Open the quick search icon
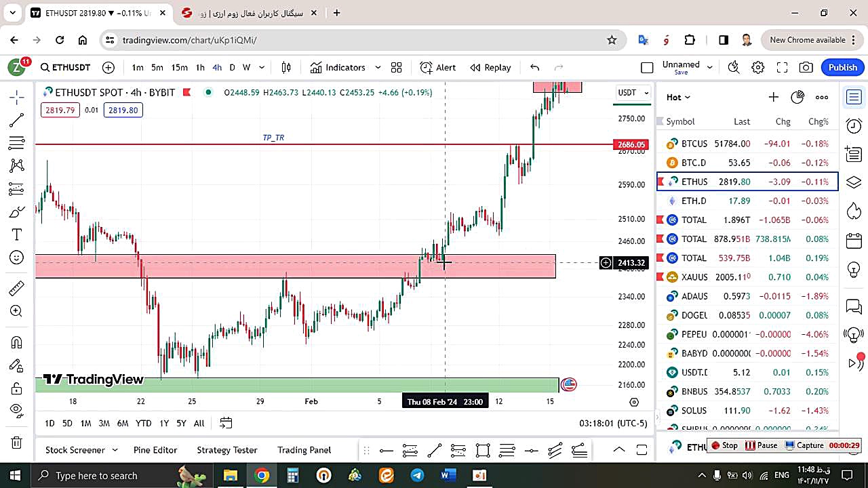The width and height of the screenshot is (868, 488). (x=734, y=67)
